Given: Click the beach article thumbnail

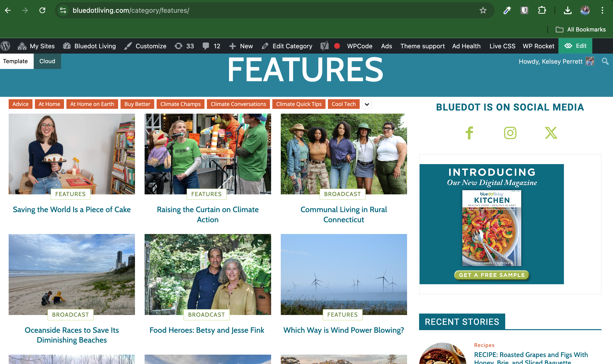Looking at the screenshot, I should 72,274.
